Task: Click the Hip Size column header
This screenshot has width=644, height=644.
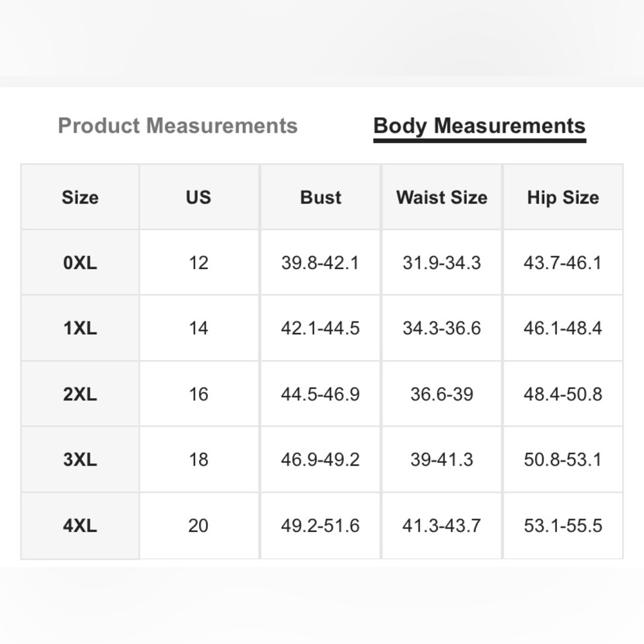Action: (563, 198)
